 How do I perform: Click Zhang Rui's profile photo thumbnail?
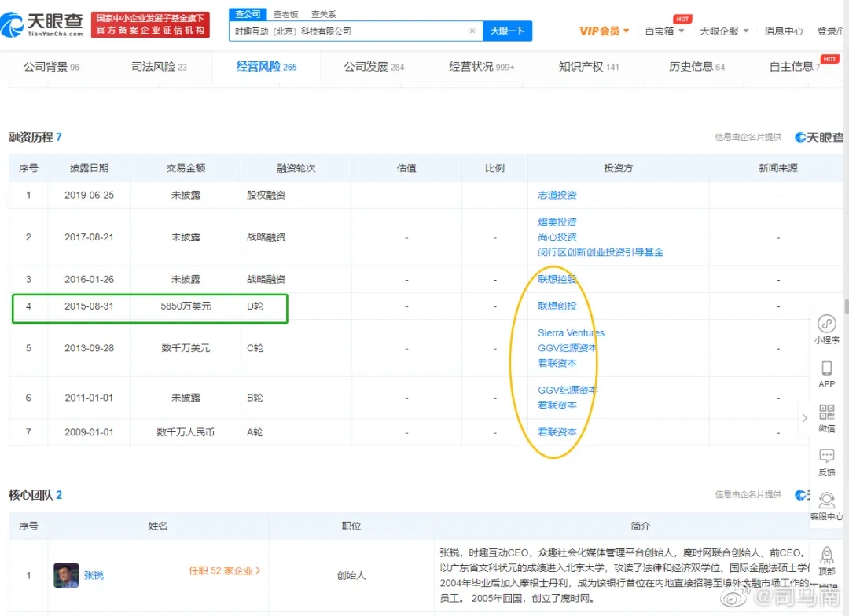66,575
